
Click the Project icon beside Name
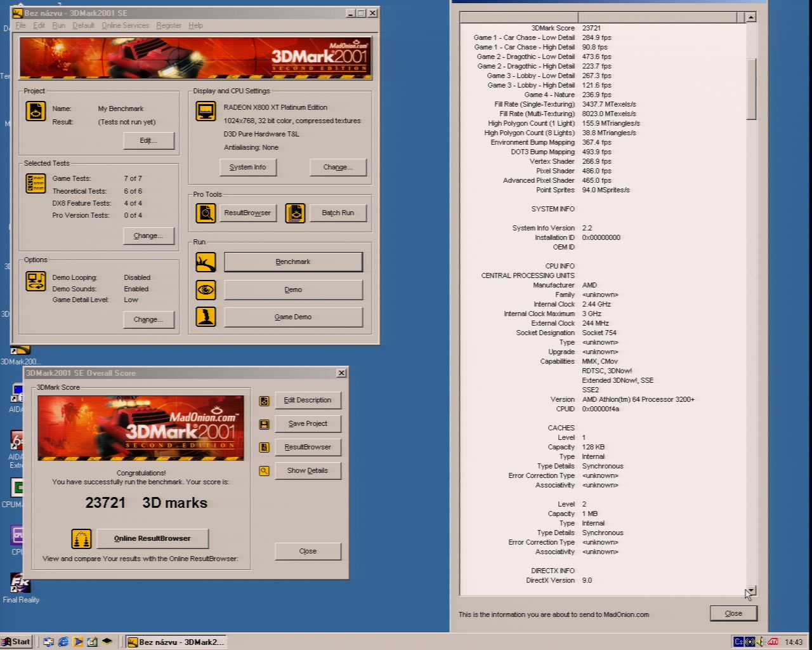pyautogui.click(x=36, y=111)
